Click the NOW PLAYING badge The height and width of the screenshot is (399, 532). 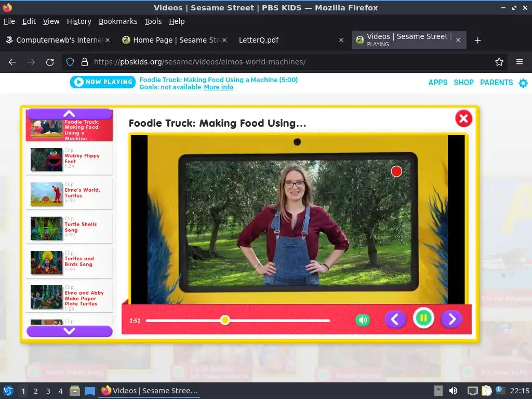[x=103, y=82]
